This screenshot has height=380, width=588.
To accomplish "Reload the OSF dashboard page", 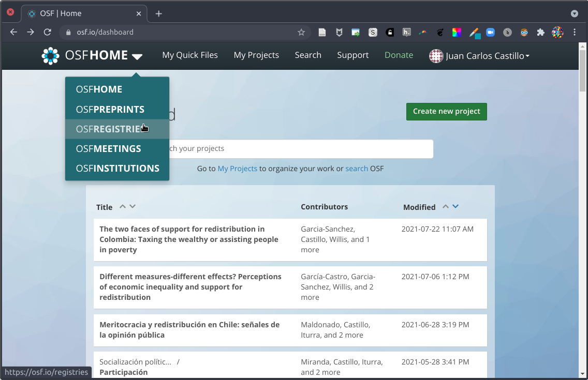I will [x=47, y=32].
